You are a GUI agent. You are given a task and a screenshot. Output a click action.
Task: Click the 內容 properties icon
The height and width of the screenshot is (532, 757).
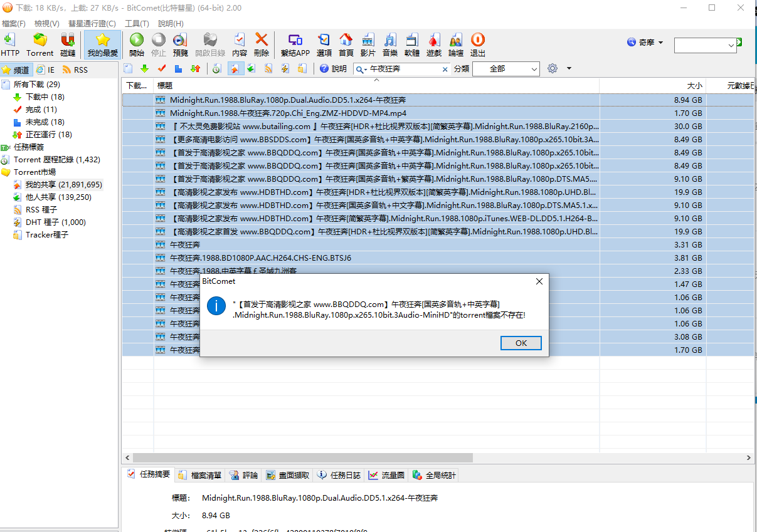pos(240,45)
